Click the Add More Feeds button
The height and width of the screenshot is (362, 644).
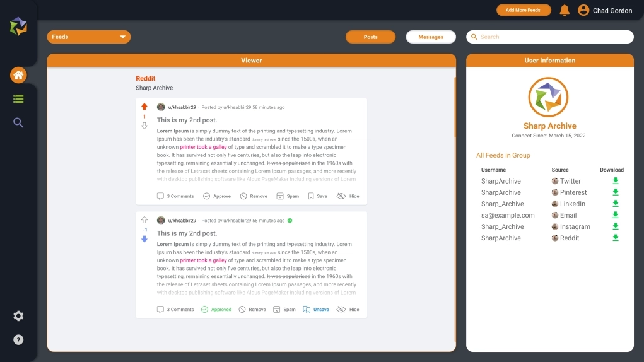(523, 10)
